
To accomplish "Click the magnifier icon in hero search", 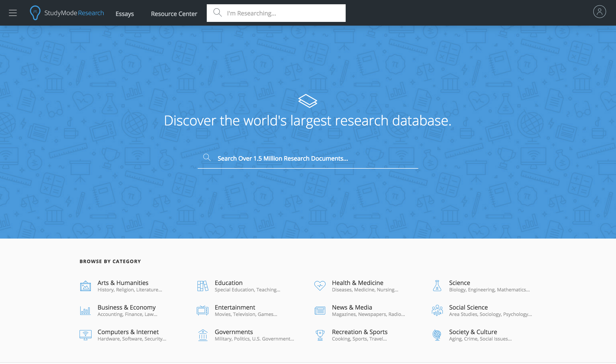I will point(207,157).
